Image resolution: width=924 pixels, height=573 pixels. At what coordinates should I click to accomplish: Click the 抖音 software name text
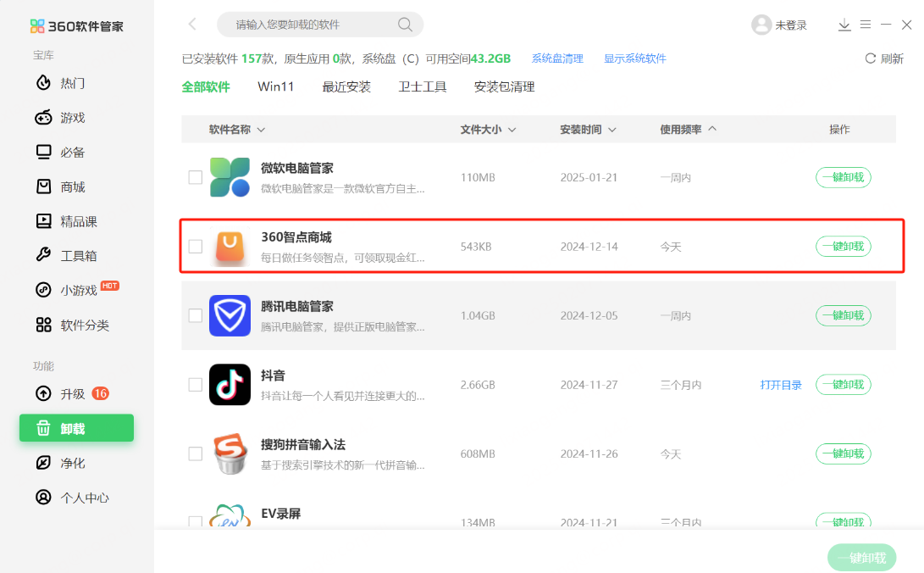[273, 376]
